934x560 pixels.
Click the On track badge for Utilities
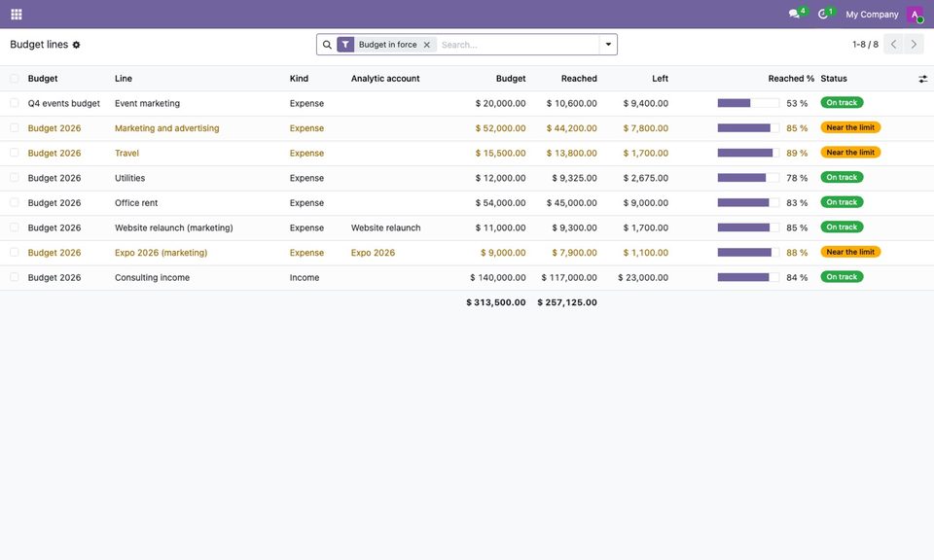click(842, 177)
